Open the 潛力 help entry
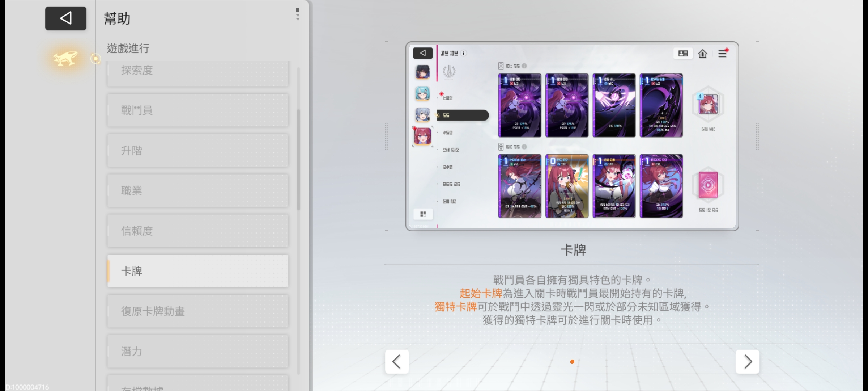 [197, 351]
